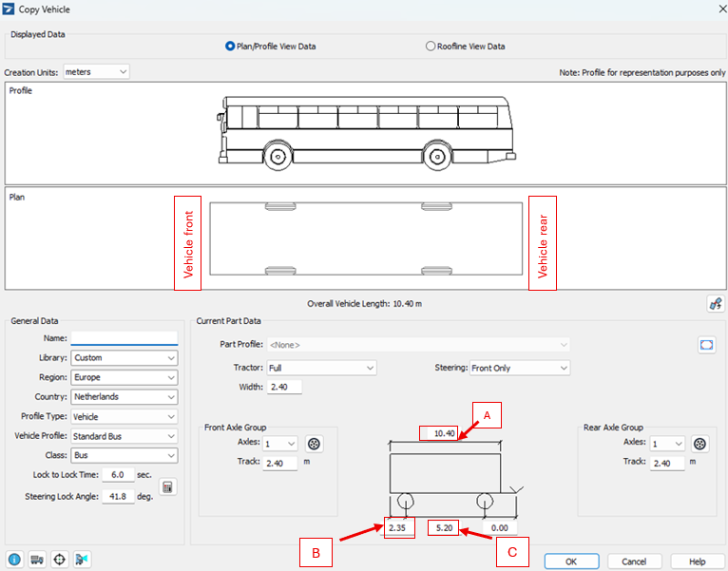Click the camera view icon at bottom left
This screenshot has width=728, height=571.
pyautogui.click(x=82, y=559)
